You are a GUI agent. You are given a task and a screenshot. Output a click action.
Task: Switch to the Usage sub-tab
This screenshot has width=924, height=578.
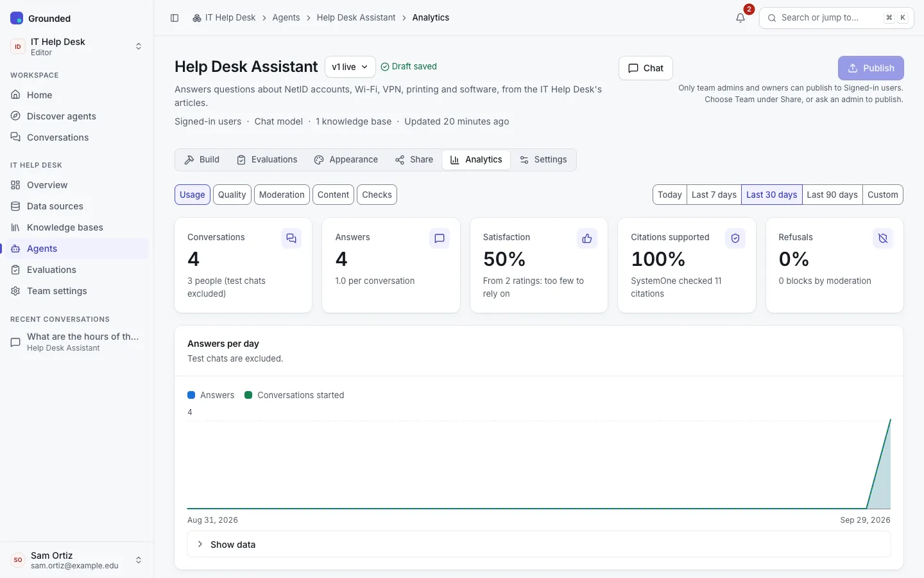193,195
